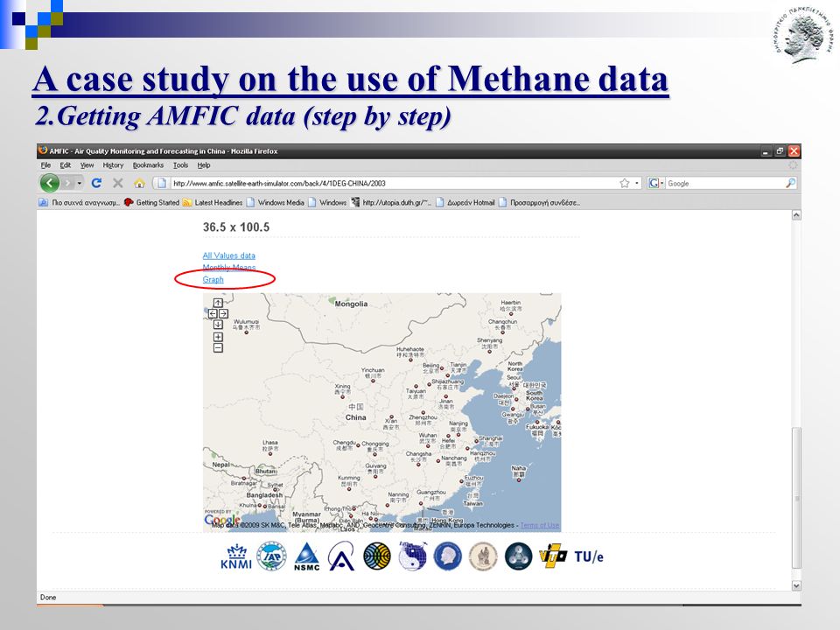The height and width of the screenshot is (630, 840).
Task: Open the View menu
Action: coord(87,165)
